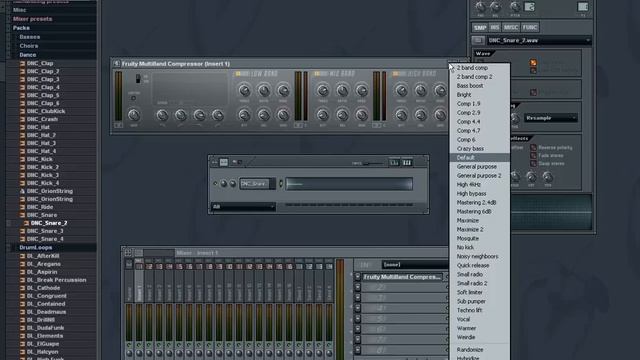Viewport: 640px width, 360px height.
Task: Click the DNC_Snare channel pan knob
Action: click(224, 184)
